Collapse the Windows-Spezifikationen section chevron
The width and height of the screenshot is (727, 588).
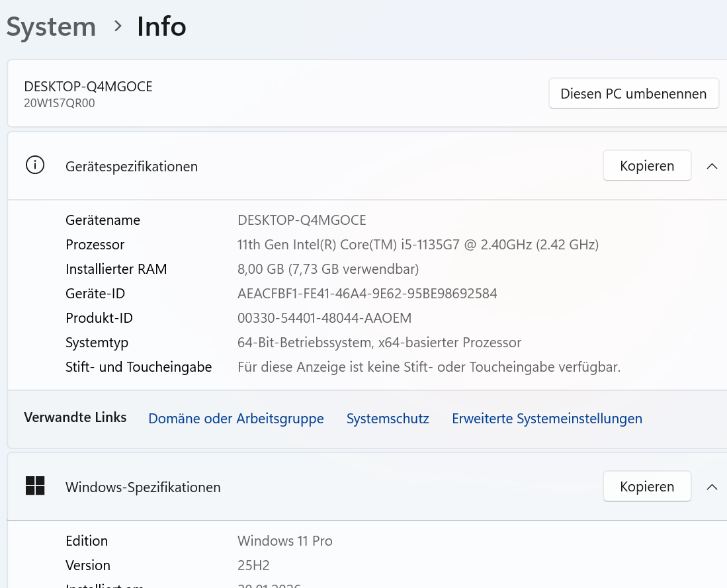click(x=712, y=487)
